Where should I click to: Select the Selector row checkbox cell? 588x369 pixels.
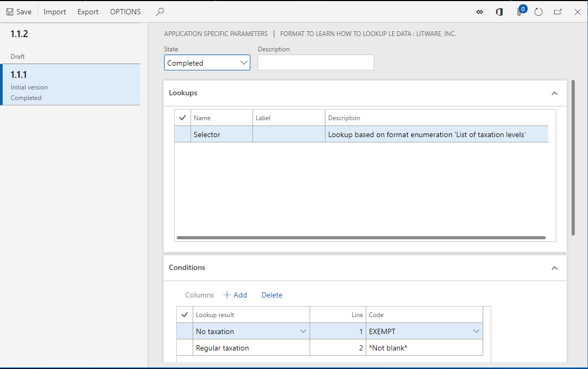click(x=183, y=134)
